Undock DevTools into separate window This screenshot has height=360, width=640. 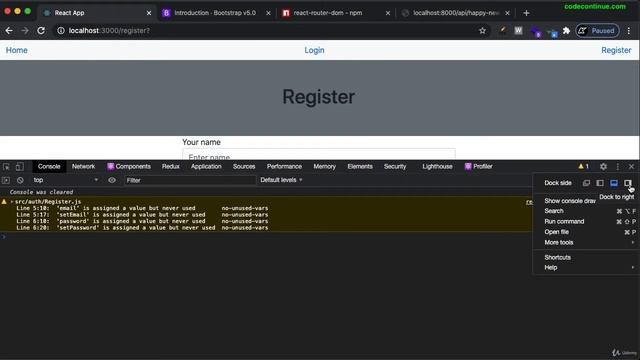pyautogui.click(x=586, y=183)
